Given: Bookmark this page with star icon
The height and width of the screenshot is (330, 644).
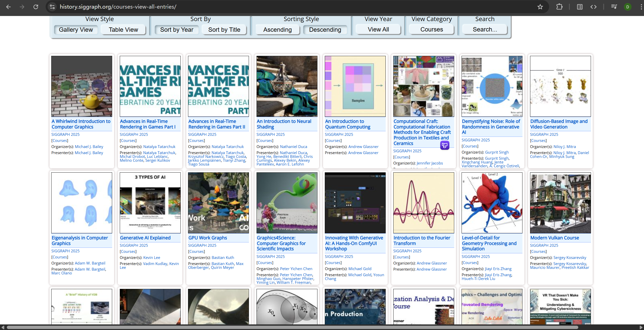Looking at the screenshot, I should 540,7.
